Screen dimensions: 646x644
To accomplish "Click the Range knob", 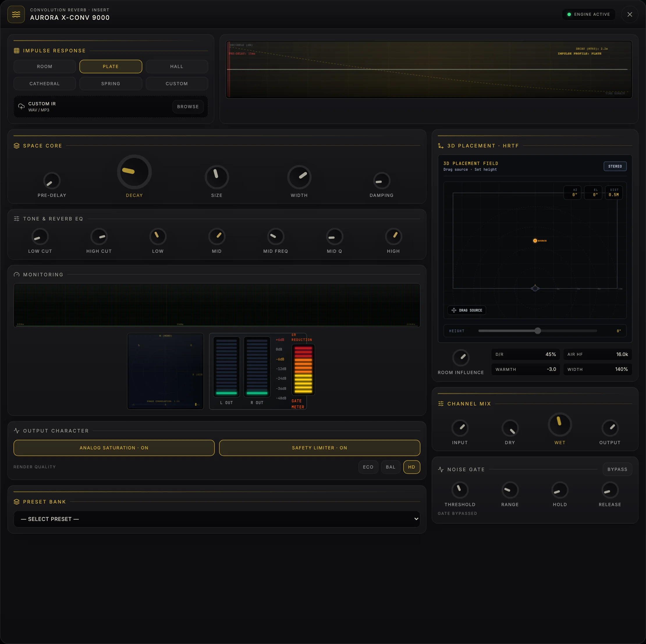I will [510, 490].
